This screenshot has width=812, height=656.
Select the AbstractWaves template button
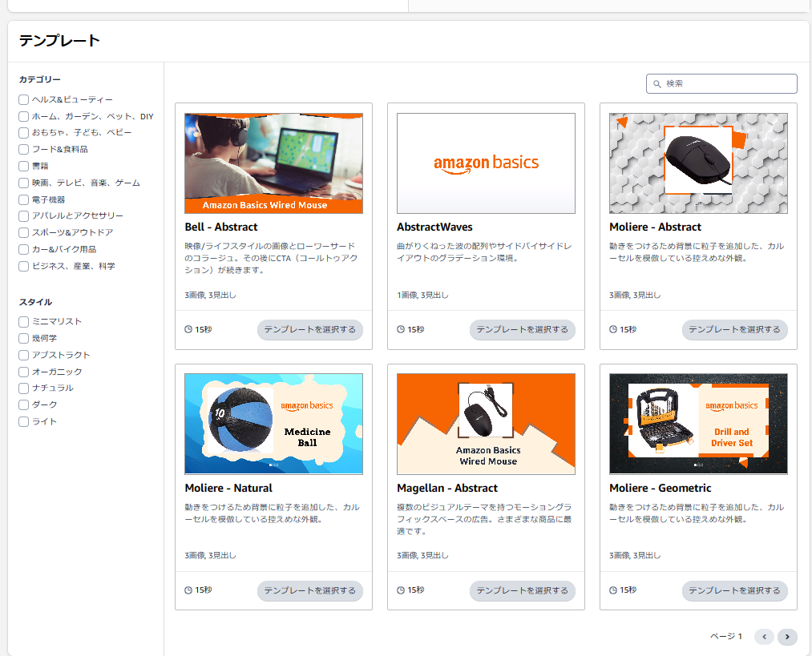[x=522, y=329]
